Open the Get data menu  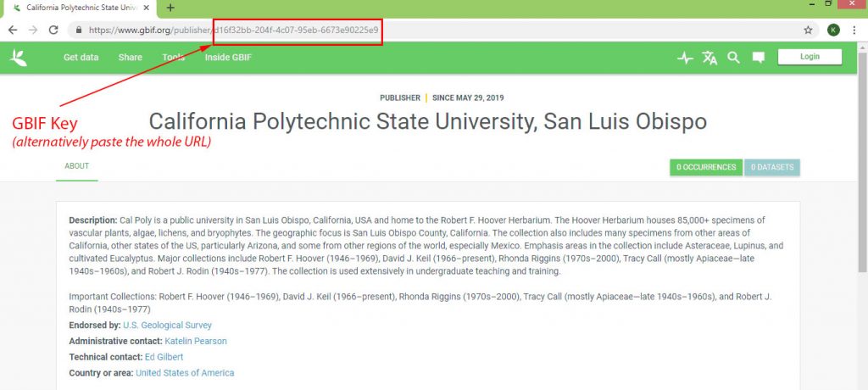click(81, 57)
